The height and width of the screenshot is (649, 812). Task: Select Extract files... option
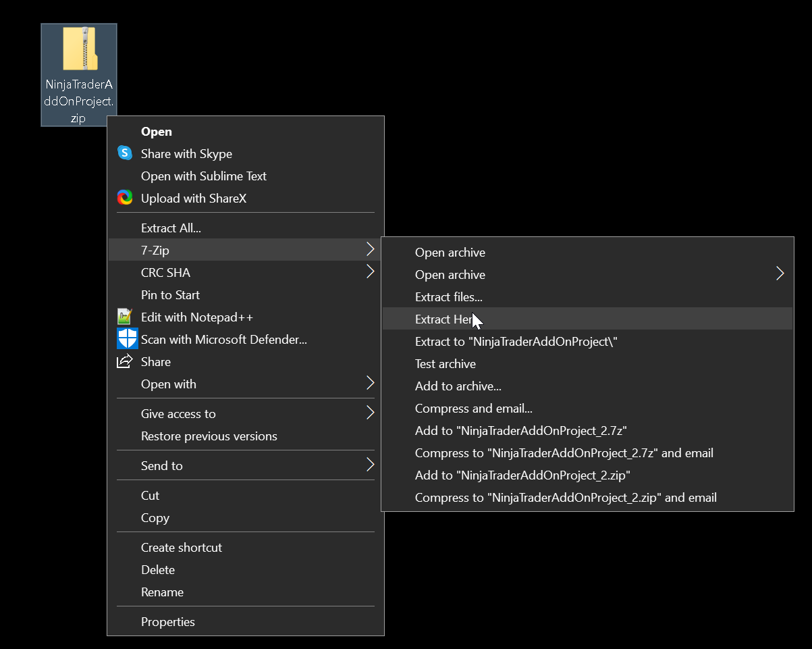(448, 296)
